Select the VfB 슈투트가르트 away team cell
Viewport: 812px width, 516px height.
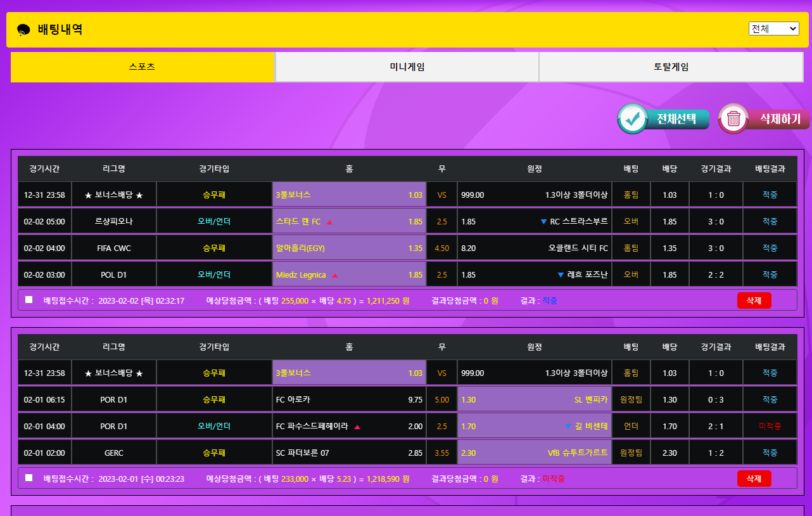click(x=534, y=453)
